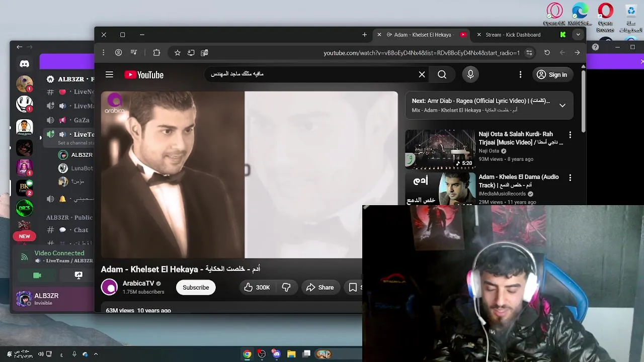Open Discord user panel ALB3ZR Invisible
Viewport: 644px width, 362px height.
tap(46, 299)
